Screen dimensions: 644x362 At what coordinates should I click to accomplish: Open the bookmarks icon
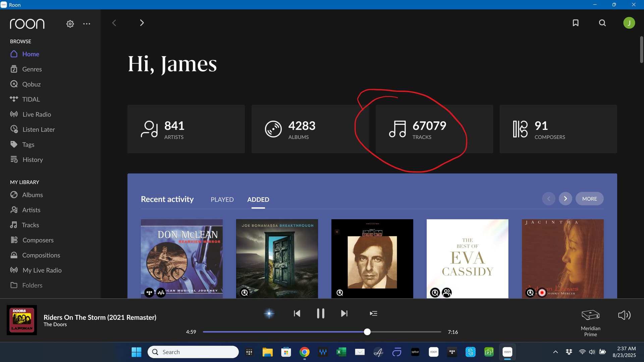point(576,23)
